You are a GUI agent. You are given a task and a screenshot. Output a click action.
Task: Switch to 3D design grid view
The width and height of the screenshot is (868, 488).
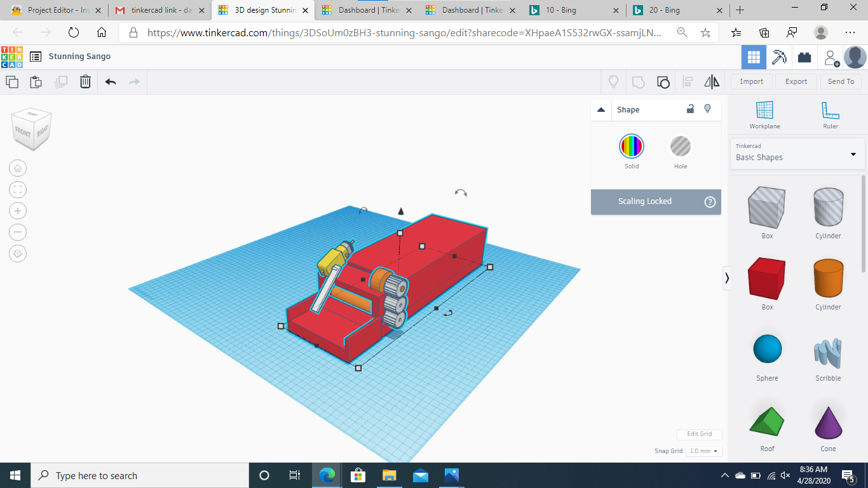point(754,57)
